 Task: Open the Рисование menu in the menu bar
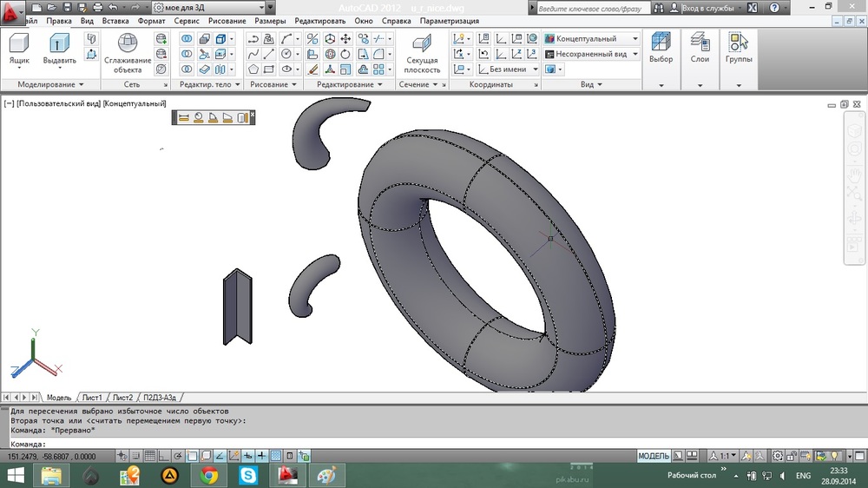227,20
